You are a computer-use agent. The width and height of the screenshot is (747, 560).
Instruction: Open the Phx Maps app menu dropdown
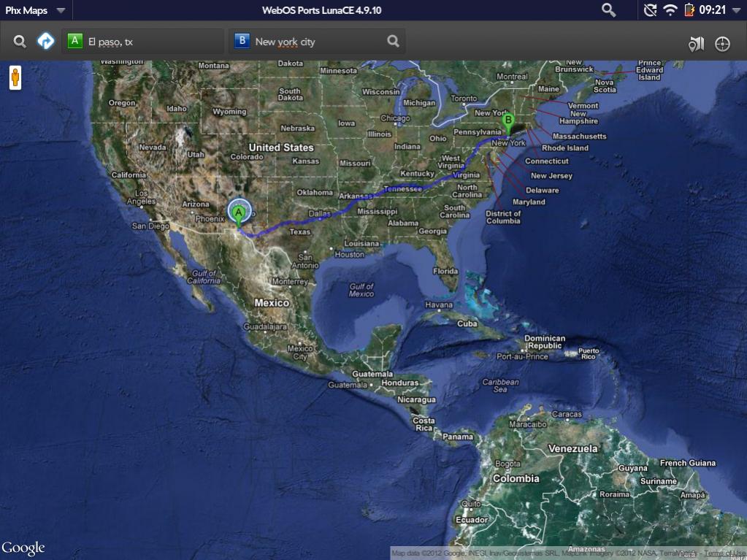tap(34, 10)
